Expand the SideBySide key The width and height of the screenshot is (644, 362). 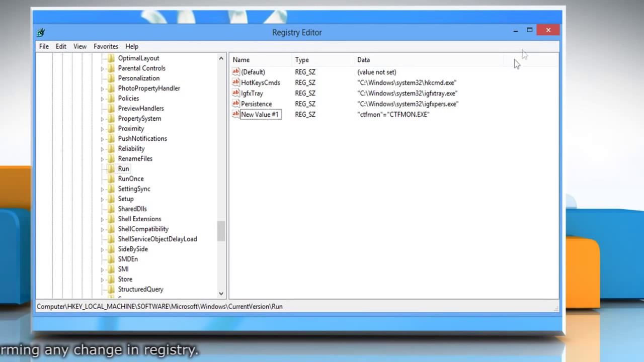(102, 249)
